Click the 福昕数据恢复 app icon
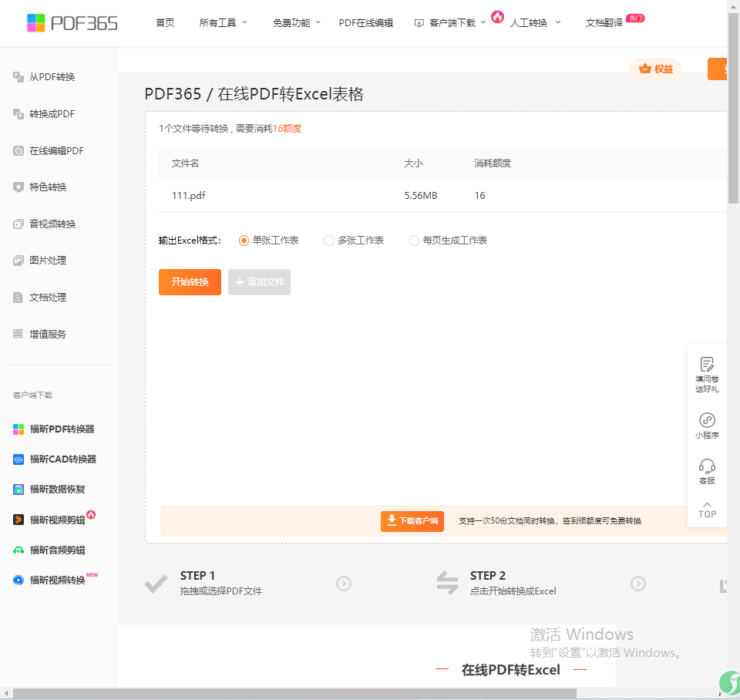This screenshot has width=740, height=700. (18, 490)
